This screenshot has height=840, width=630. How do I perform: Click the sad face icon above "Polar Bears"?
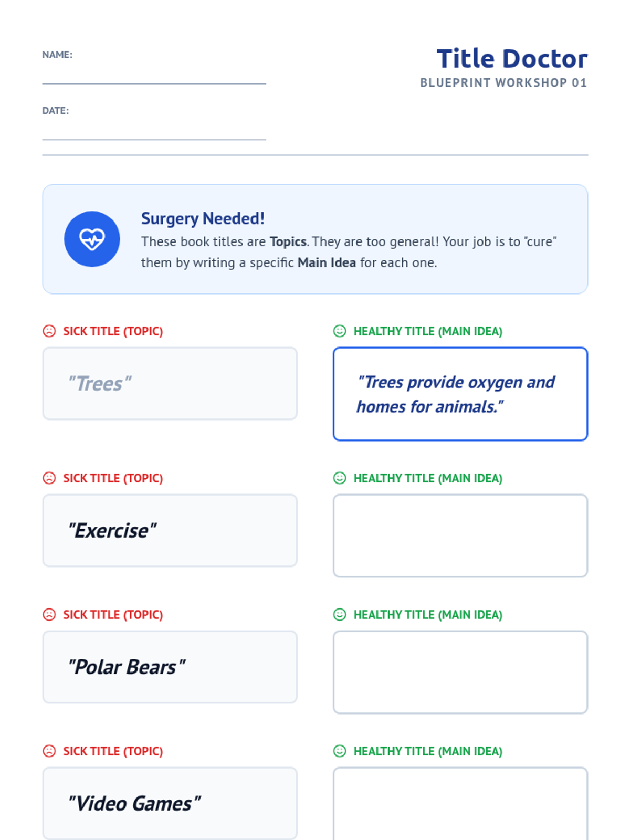point(49,615)
